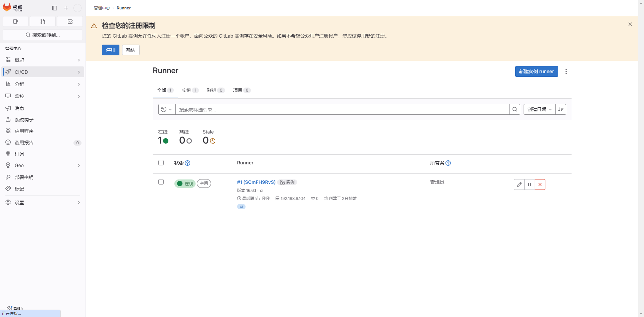Select all runners with the header checkbox
Screen dimensions: 644x317
tap(161, 163)
